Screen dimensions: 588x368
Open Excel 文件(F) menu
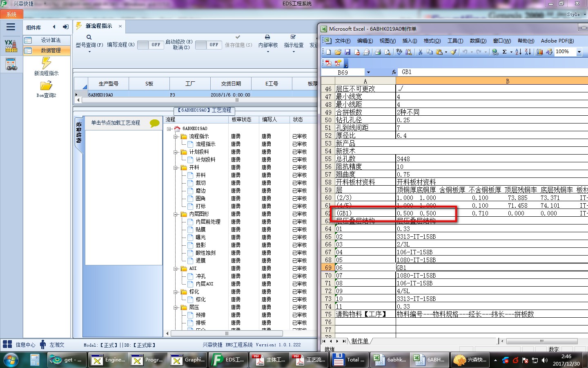343,41
